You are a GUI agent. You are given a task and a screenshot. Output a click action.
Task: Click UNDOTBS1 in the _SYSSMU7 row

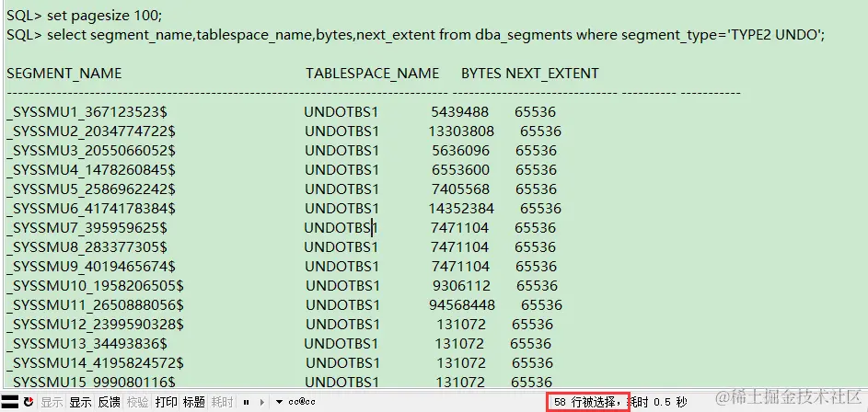[x=341, y=228]
